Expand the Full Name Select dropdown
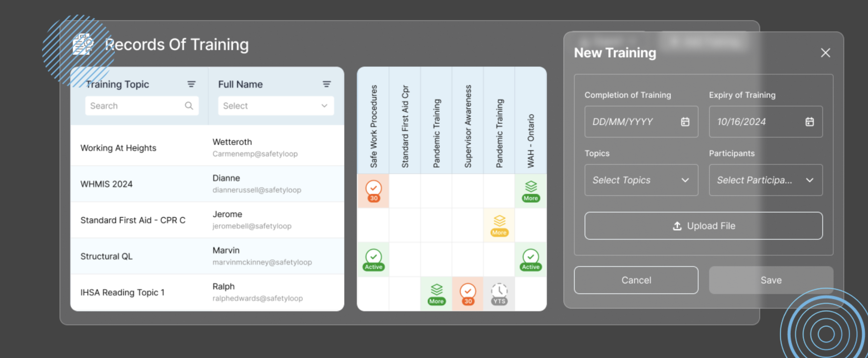 coord(276,106)
